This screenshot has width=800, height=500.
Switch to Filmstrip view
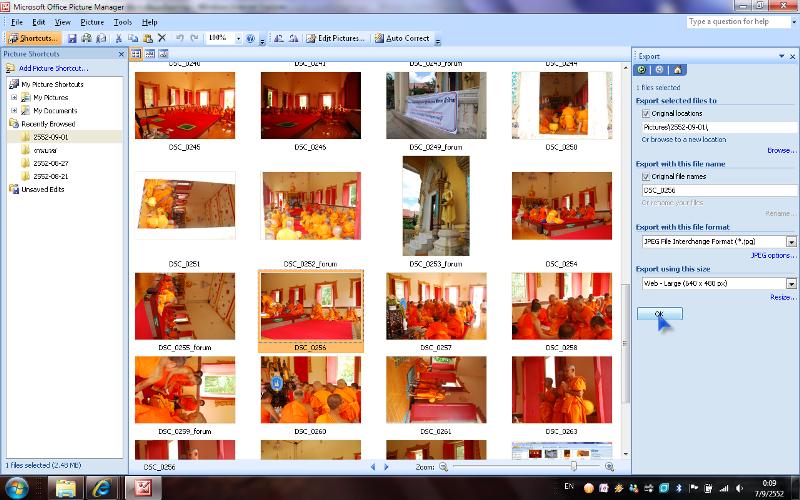coord(149,54)
